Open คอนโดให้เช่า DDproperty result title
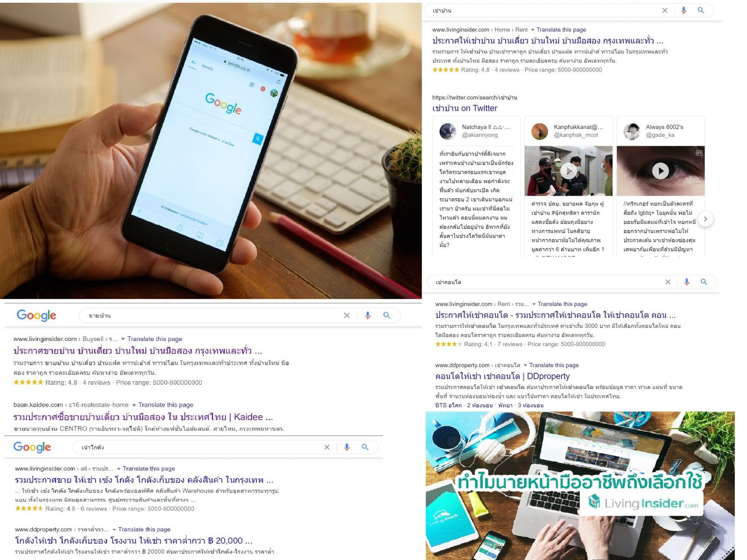Viewport: 747px width, 560px height. coord(502,376)
